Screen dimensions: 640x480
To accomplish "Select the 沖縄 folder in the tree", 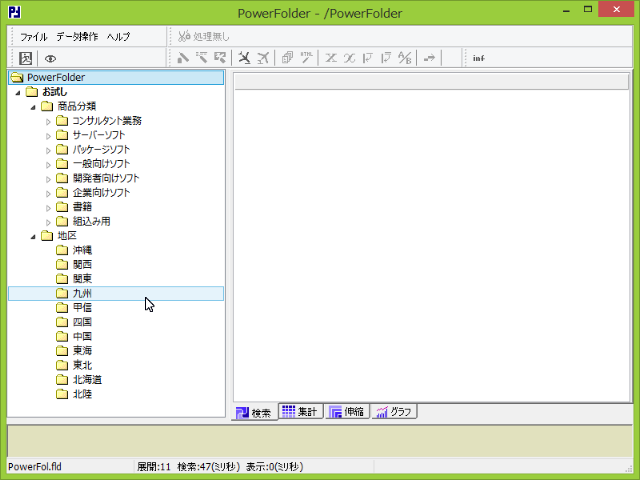I will pyautogui.click(x=82, y=250).
